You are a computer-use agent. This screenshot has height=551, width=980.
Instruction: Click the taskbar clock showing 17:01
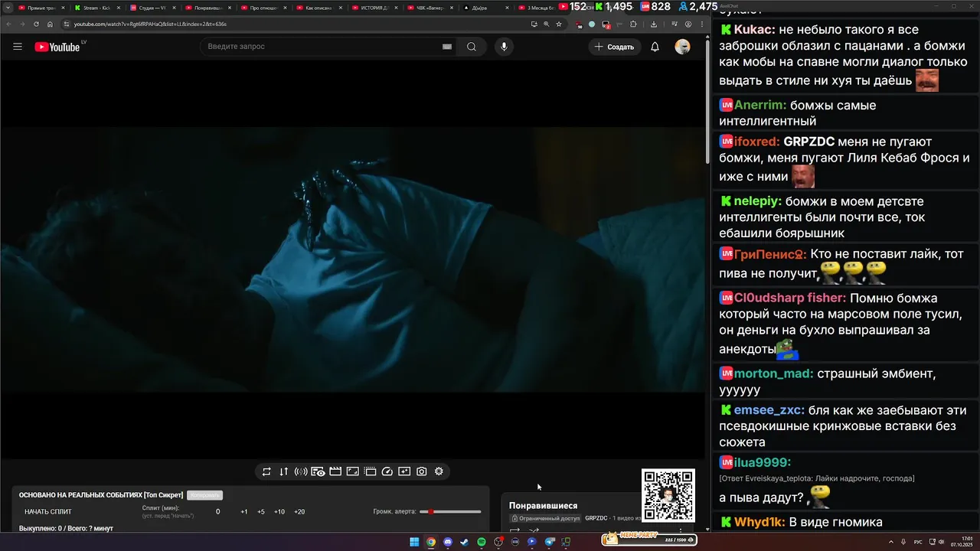[x=961, y=542]
